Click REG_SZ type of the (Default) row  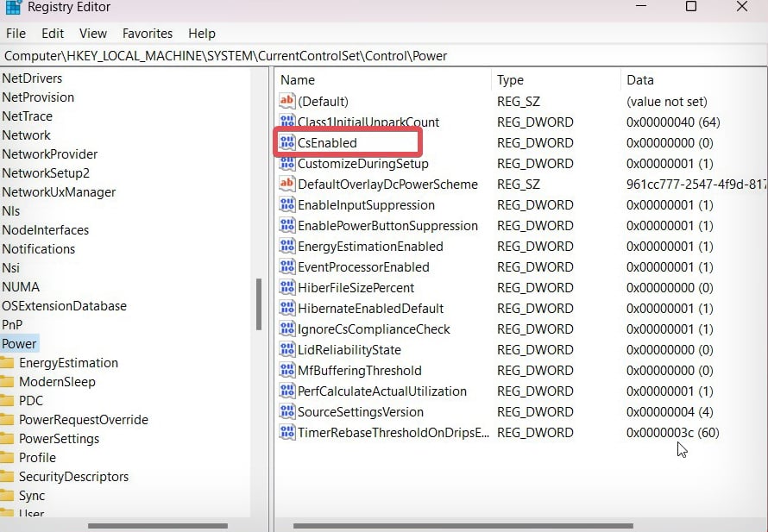tap(519, 101)
